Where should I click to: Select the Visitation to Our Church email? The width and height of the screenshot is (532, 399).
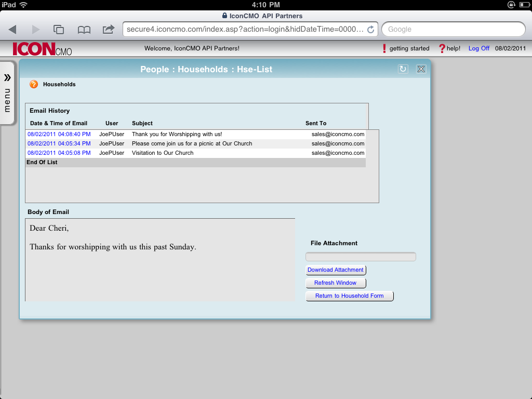60,153
